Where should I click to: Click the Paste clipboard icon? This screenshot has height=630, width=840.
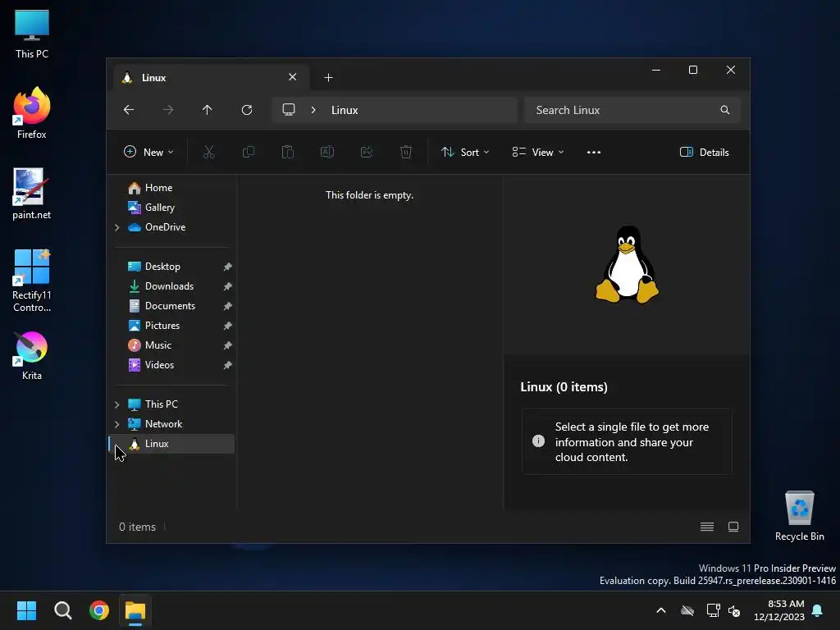pyautogui.click(x=288, y=152)
